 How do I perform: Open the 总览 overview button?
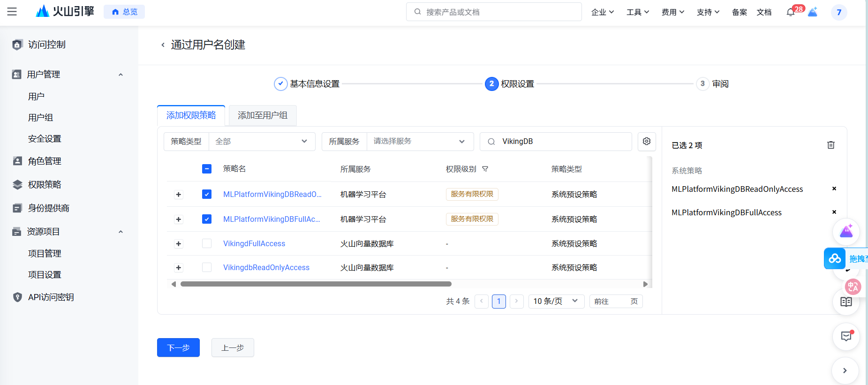coord(124,12)
